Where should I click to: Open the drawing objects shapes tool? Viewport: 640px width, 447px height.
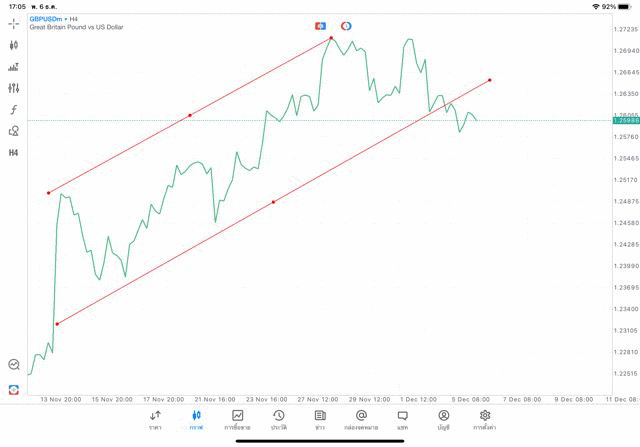coord(14,131)
